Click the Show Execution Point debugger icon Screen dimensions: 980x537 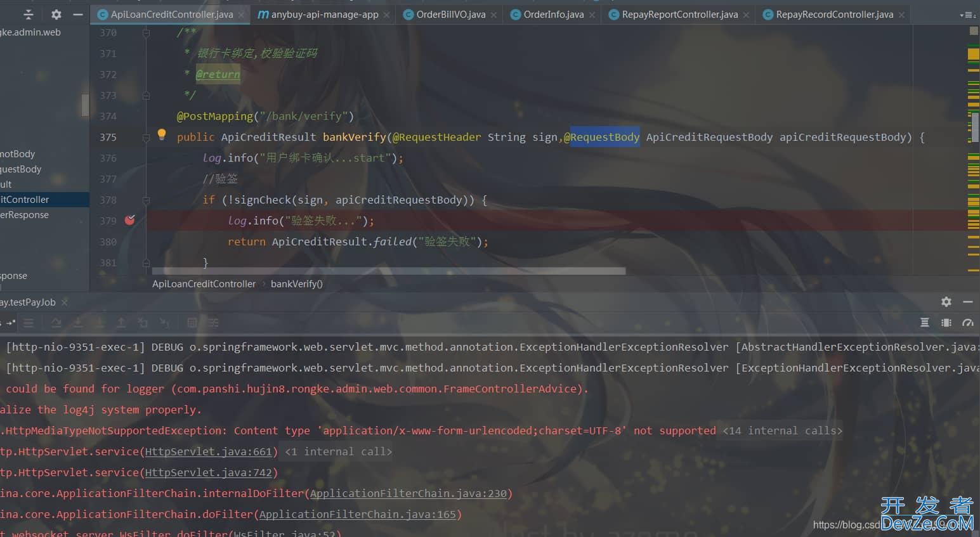coord(29,323)
